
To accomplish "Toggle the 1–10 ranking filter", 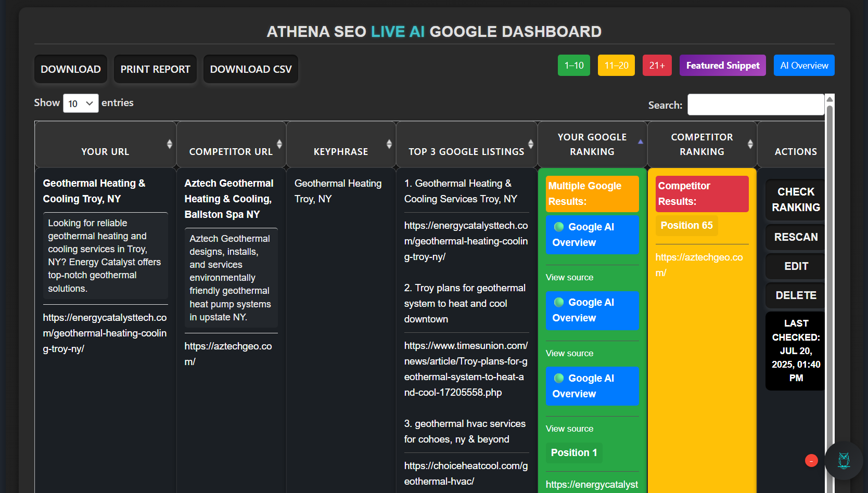I will (x=574, y=66).
